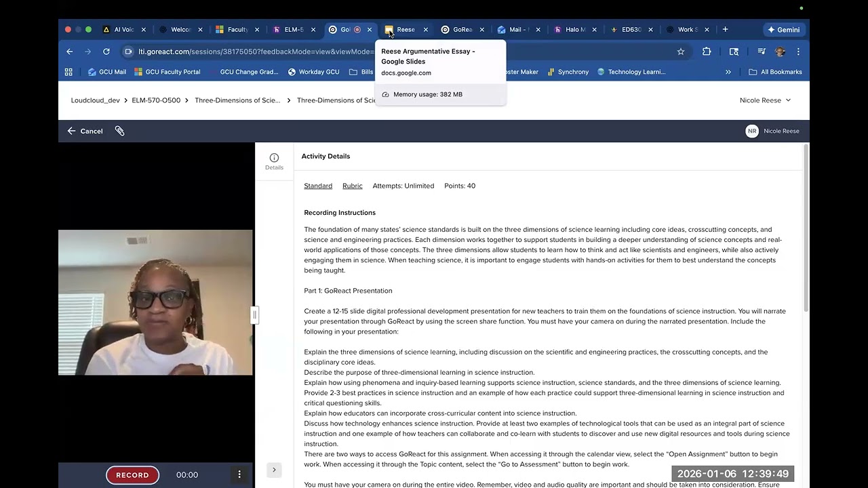Click the NR user avatar badge
This screenshot has height=488, width=868.
751,131
